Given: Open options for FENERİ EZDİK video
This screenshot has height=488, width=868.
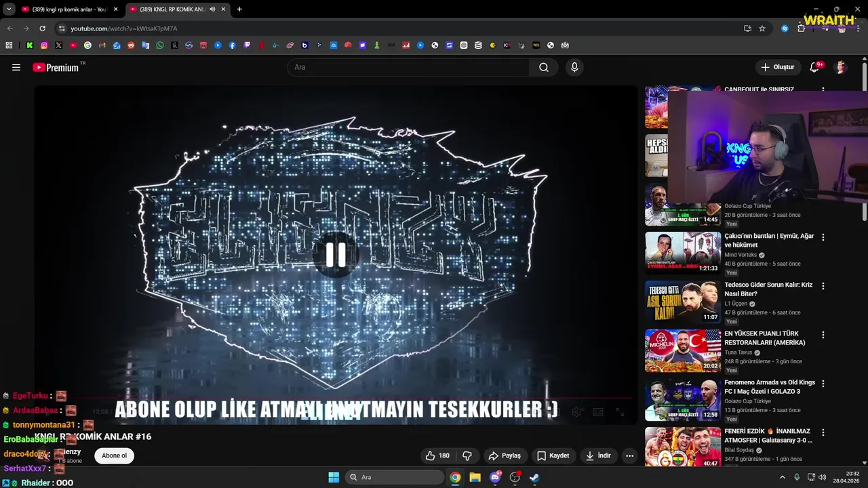Looking at the screenshot, I should tap(823, 432).
